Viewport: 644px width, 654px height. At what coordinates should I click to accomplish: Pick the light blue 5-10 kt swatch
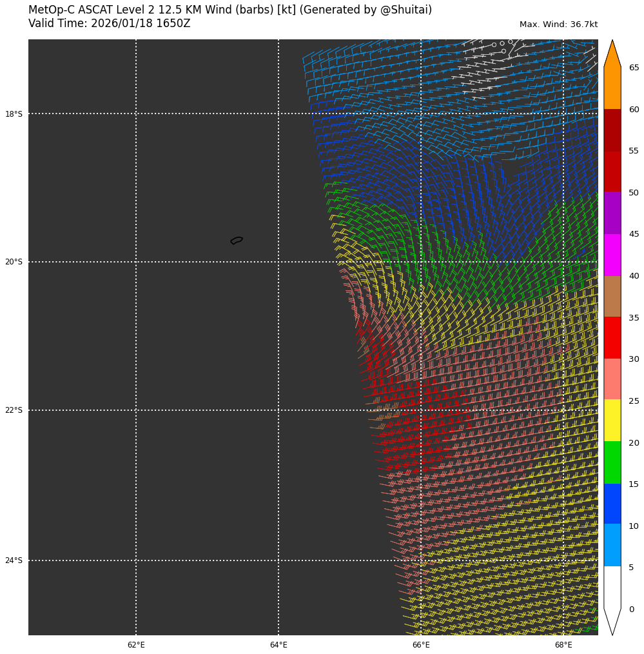pos(612,545)
